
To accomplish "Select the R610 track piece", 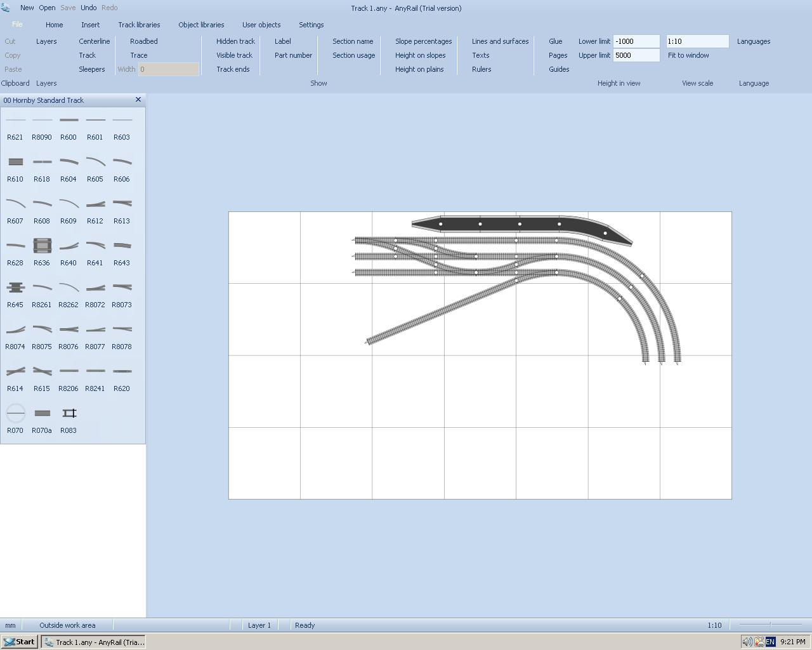I will click(x=15, y=168).
